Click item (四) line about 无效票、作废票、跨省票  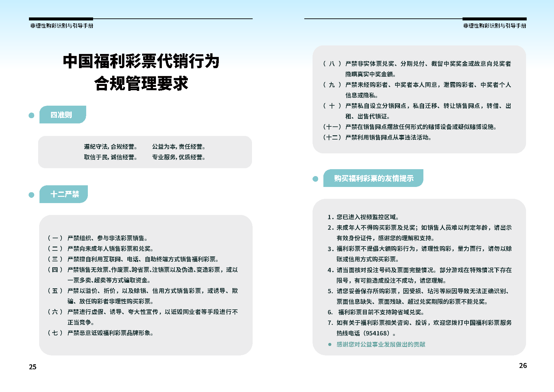[142, 270]
